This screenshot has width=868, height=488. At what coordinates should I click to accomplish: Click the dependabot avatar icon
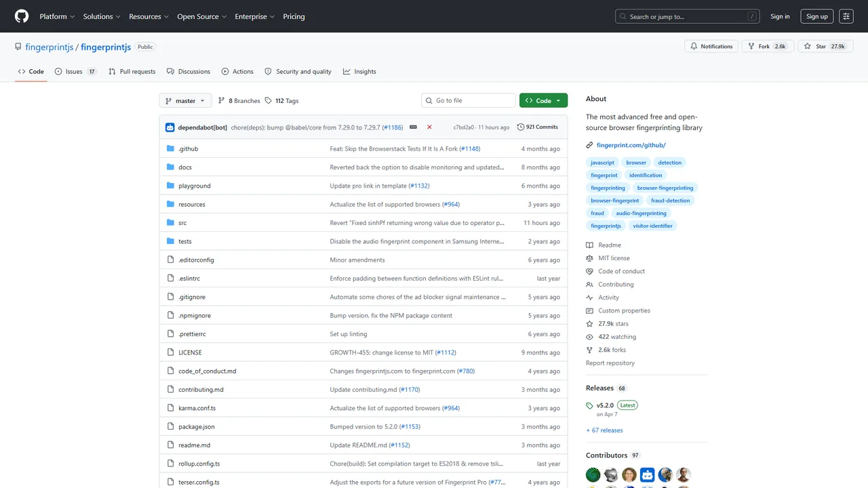click(170, 127)
